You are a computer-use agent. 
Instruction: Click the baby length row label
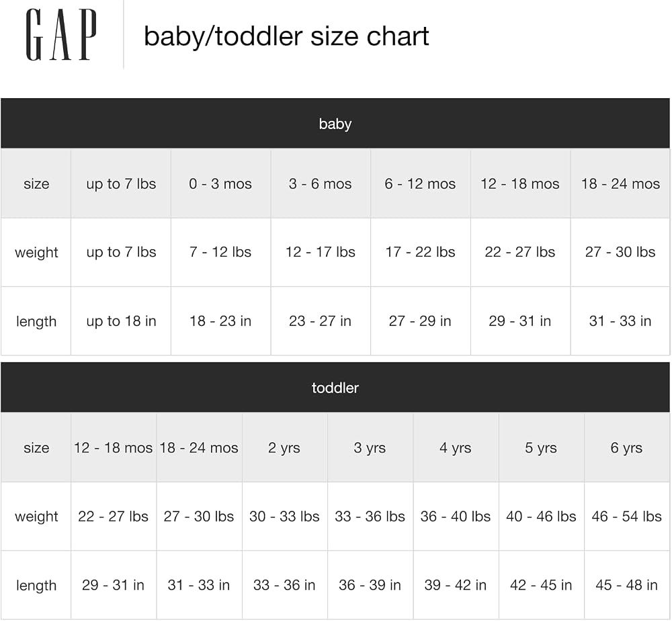[x=36, y=321]
